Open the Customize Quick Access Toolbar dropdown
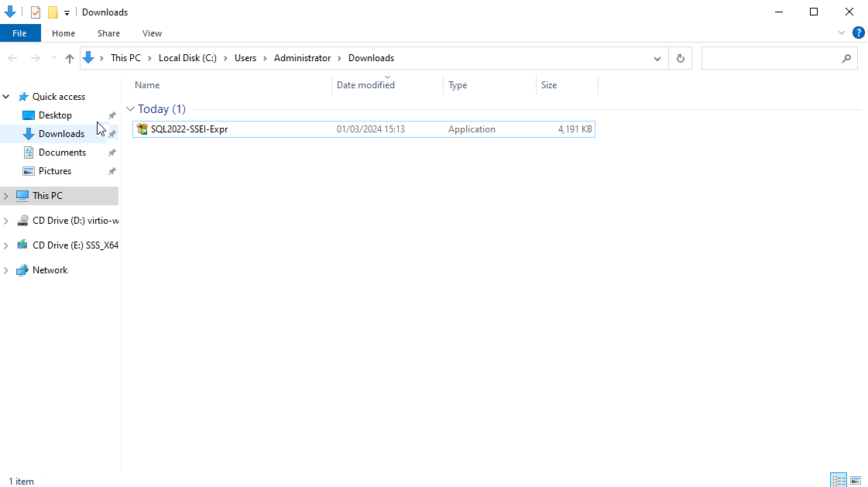The width and height of the screenshot is (868, 487). 67,12
